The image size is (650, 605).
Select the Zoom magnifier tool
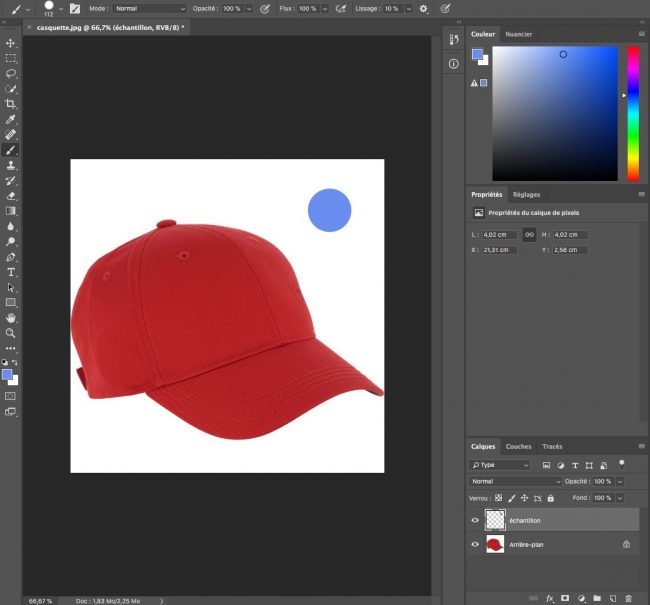tap(11, 333)
